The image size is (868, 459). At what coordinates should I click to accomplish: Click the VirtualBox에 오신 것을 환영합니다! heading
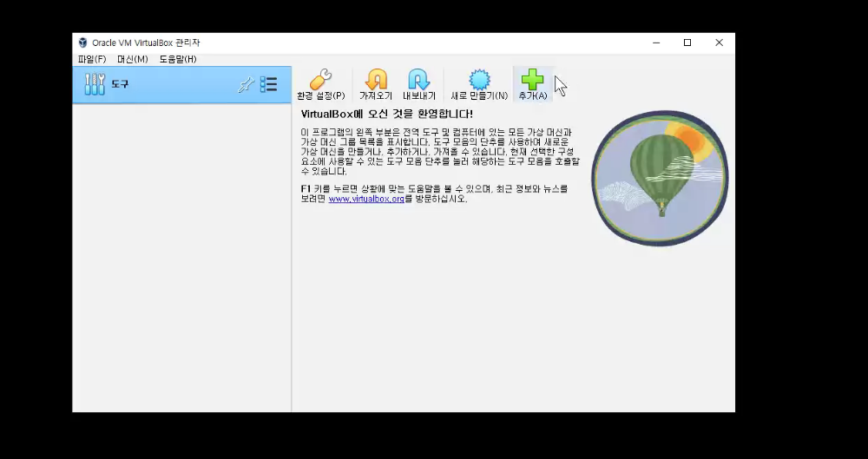pos(387,114)
